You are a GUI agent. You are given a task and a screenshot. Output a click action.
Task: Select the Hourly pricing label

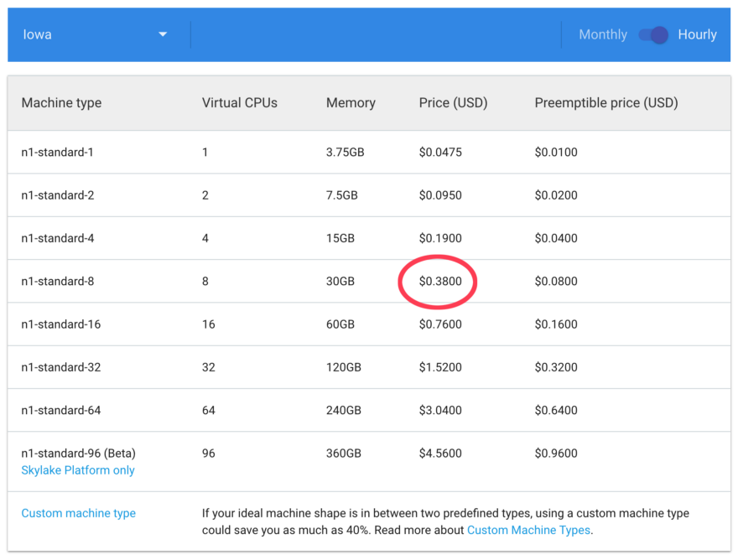697,35
